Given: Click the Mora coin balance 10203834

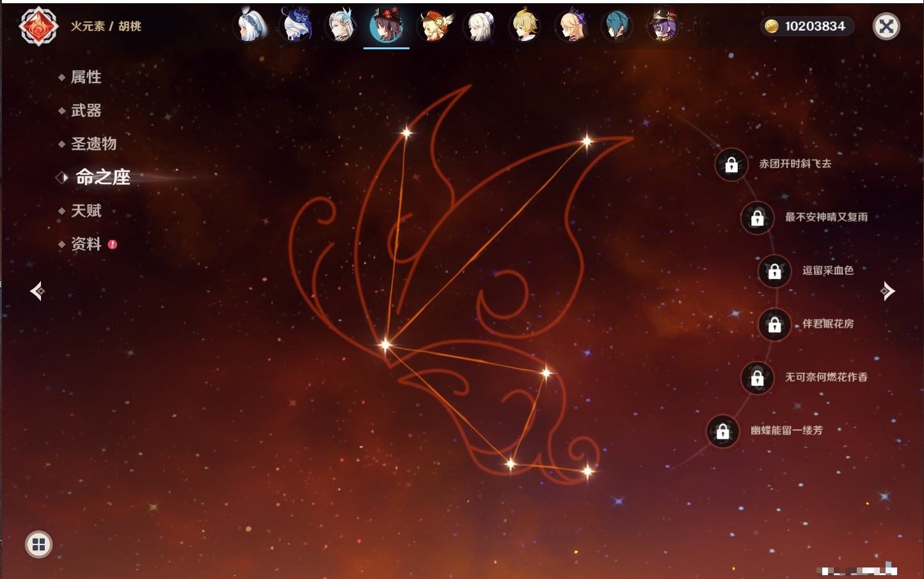Looking at the screenshot, I should (x=807, y=26).
